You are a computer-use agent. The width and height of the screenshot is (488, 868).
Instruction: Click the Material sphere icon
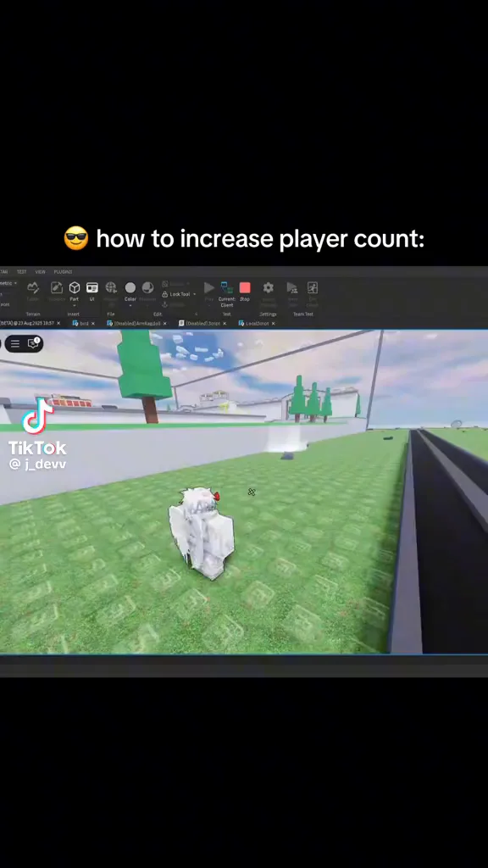(147, 287)
